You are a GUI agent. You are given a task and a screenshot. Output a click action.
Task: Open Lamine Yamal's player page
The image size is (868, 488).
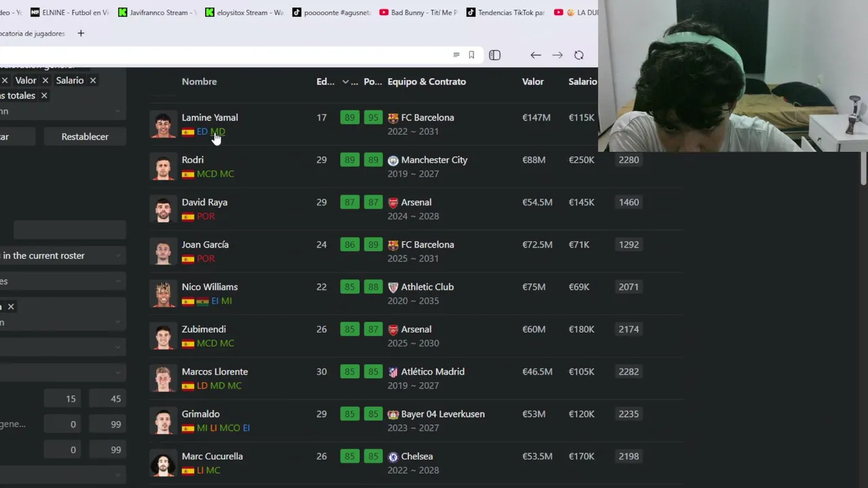(210, 117)
